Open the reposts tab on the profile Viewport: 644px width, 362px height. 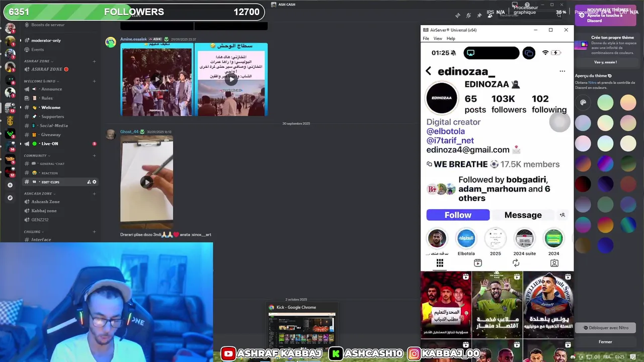[x=516, y=263]
